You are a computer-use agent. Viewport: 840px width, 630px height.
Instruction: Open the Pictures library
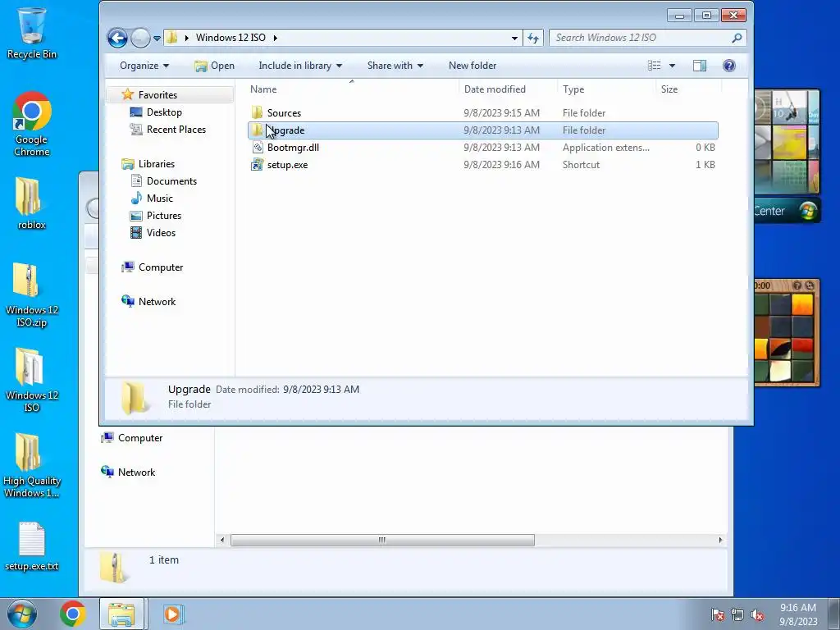(164, 216)
